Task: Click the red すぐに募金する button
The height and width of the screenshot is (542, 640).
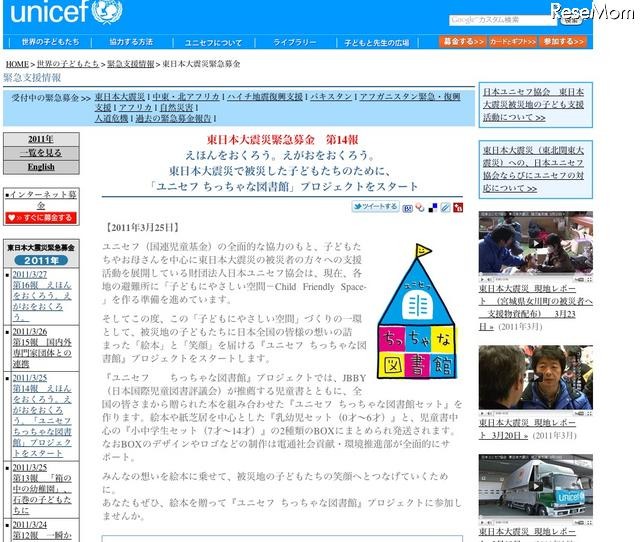Action: click(x=41, y=218)
